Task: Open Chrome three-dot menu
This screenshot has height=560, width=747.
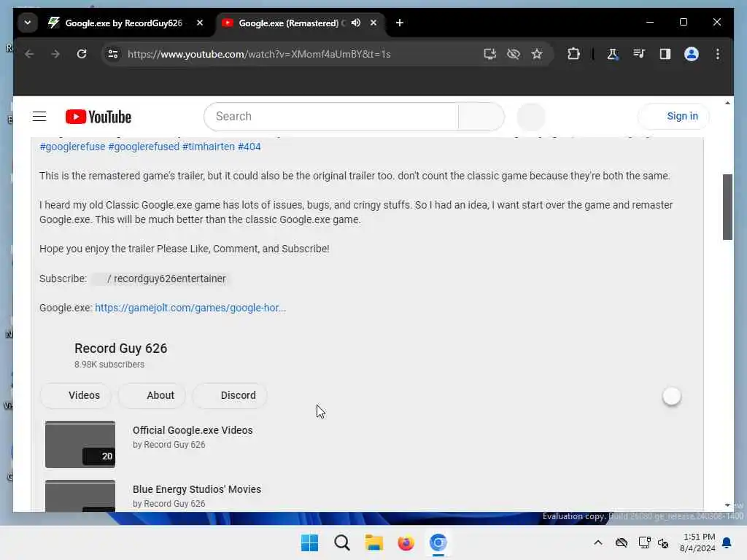Action: pos(718,54)
